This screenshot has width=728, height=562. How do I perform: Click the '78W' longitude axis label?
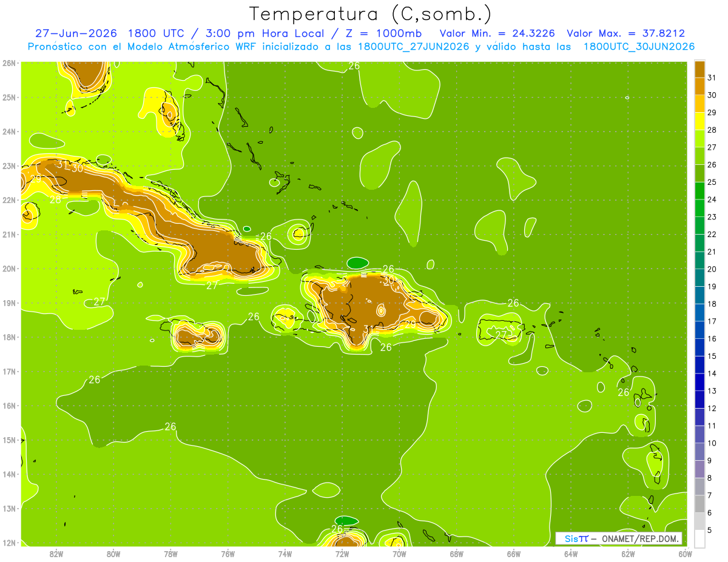tap(170, 554)
